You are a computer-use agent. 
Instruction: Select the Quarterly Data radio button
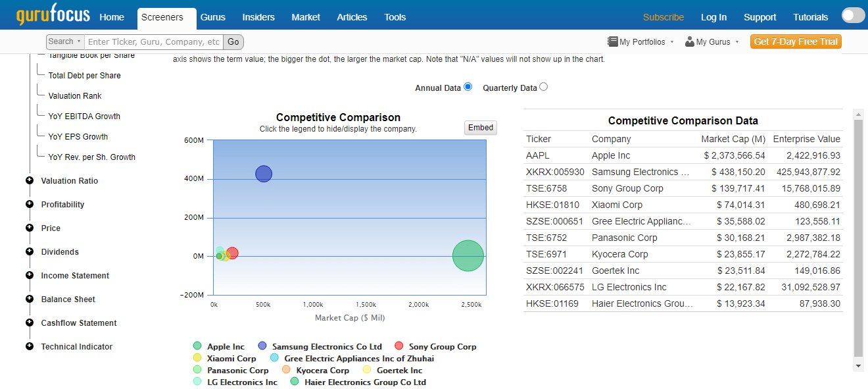(543, 87)
